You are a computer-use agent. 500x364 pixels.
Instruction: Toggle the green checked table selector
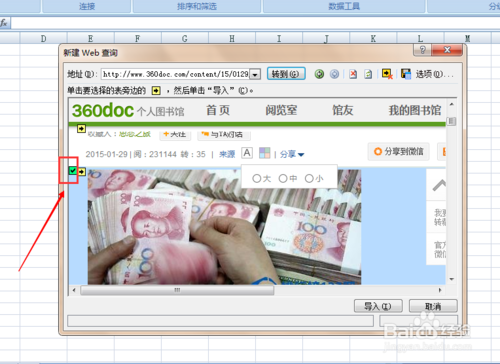click(x=73, y=171)
